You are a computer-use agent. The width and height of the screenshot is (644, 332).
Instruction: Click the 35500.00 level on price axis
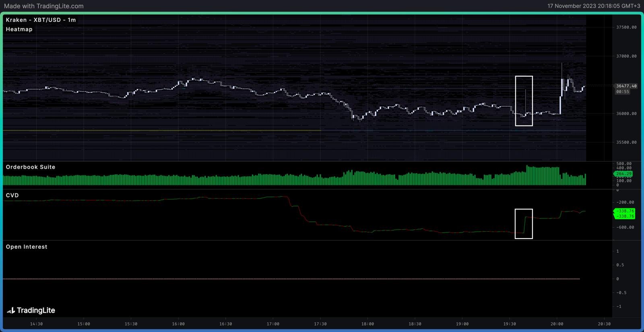[x=626, y=142]
